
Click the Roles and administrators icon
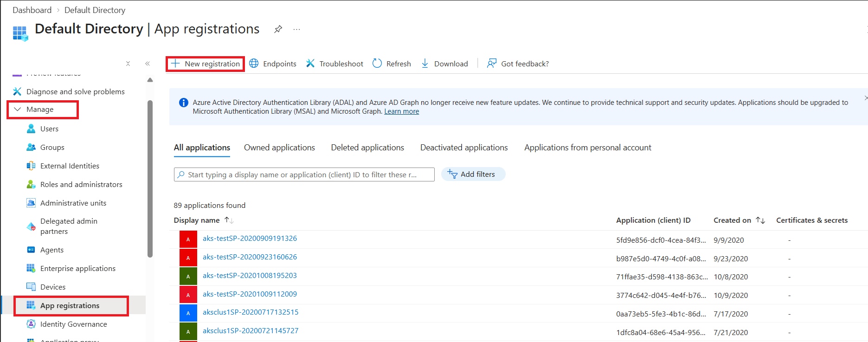pyautogui.click(x=31, y=184)
